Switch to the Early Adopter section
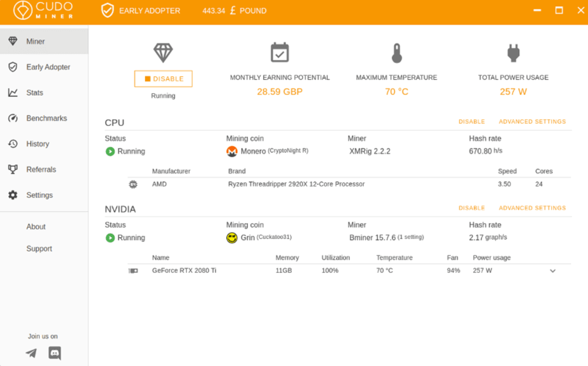This screenshot has height=366, width=588. click(47, 67)
